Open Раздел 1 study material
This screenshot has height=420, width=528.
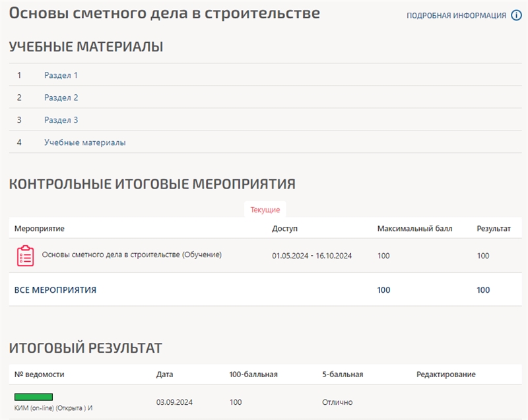tap(61, 75)
